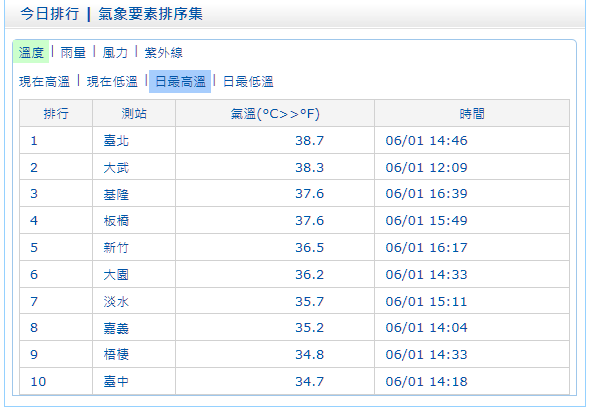589x410 pixels.
Task: Open the 淡水 station link
Action: coord(116,301)
